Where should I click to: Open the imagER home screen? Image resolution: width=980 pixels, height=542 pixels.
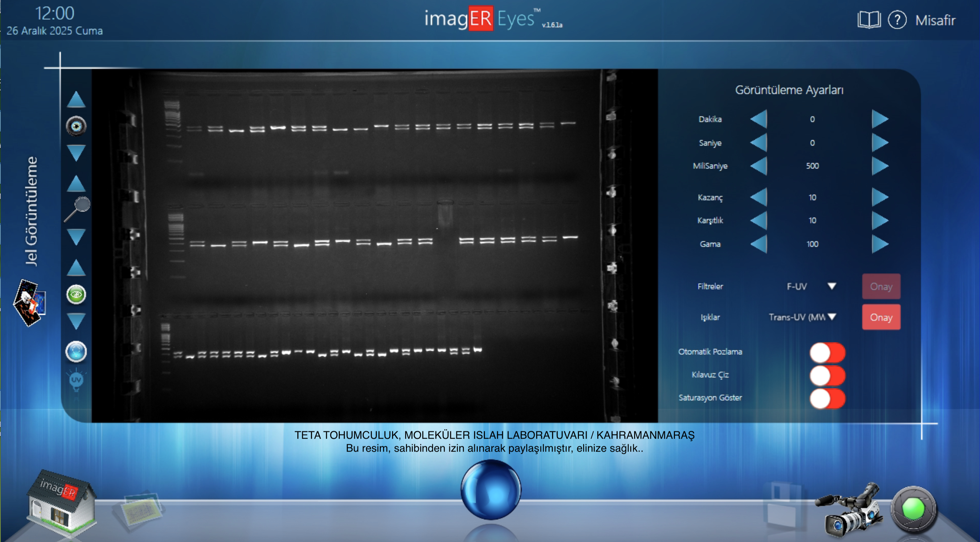click(x=61, y=502)
